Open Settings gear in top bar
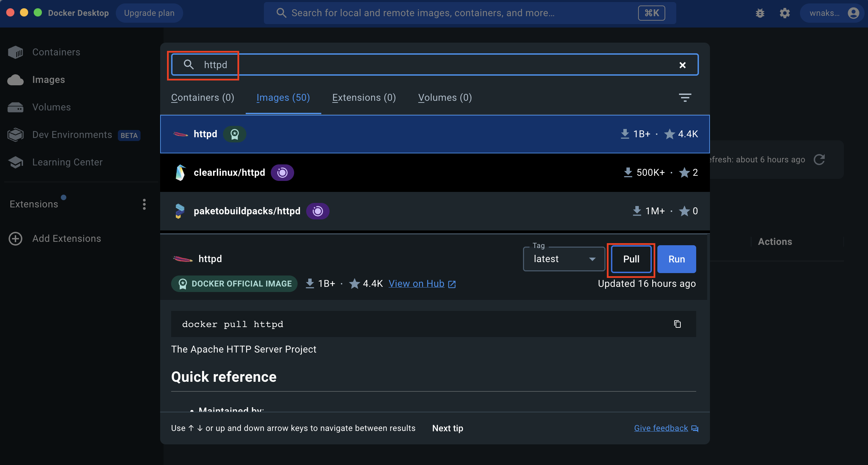Screen dimensions: 868x465 785,13
